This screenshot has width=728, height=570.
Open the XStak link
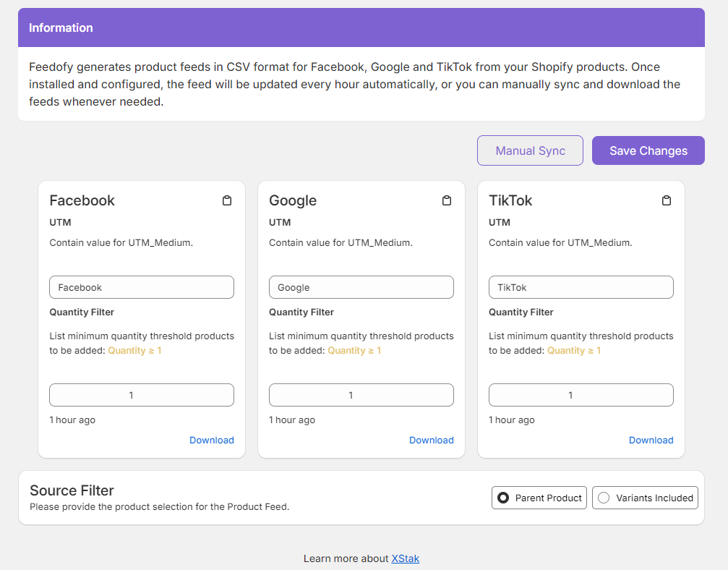tap(405, 558)
